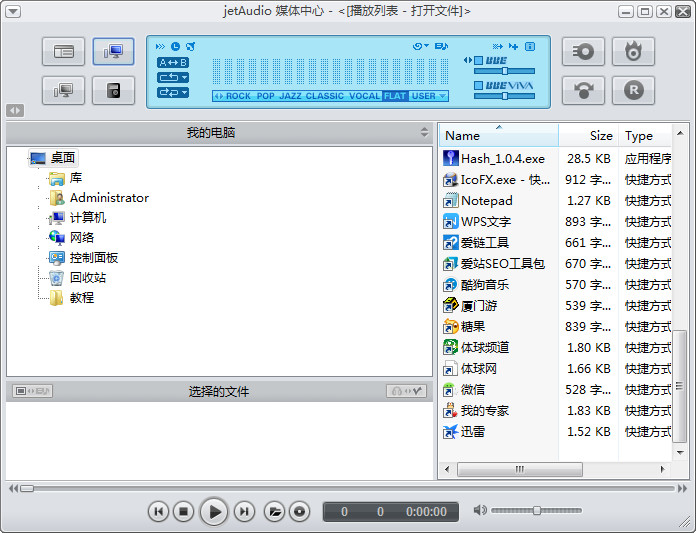Image resolution: width=696 pixels, height=533 pixels.
Task: Select the POP equalizer preset
Action: point(265,96)
